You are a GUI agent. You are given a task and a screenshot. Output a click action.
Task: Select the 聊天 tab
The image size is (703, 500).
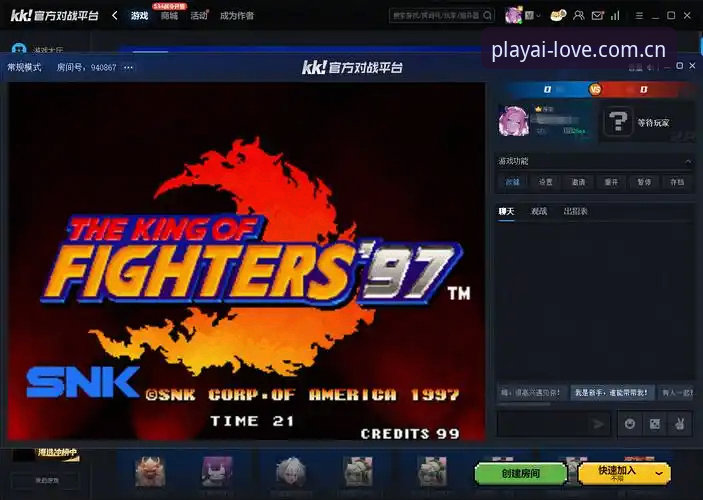click(x=506, y=211)
